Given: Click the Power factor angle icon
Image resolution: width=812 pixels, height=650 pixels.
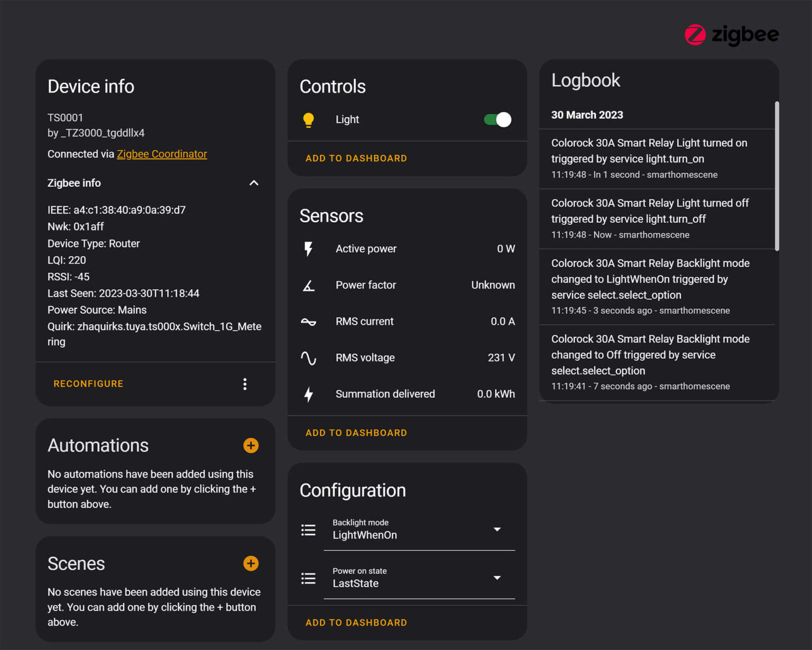Looking at the screenshot, I should [x=309, y=286].
